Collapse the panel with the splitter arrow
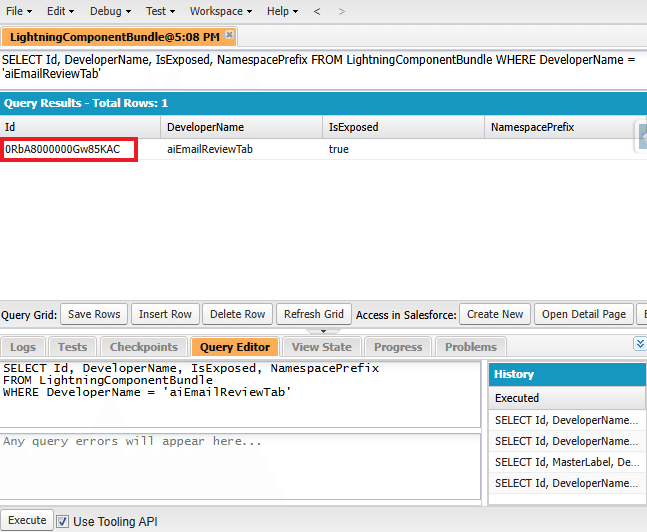The width and height of the screenshot is (647, 532). click(x=324, y=331)
